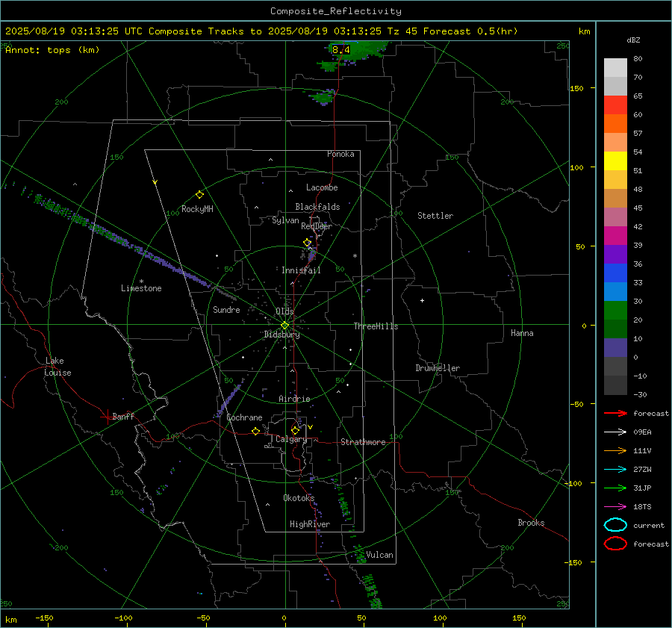Click the yellow diamond marker beside RockyMH
Viewport: 672px width, 628px height.
point(199,195)
